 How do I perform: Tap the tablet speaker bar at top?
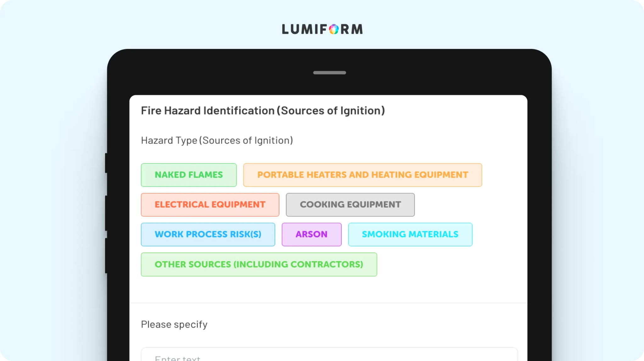click(330, 73)
